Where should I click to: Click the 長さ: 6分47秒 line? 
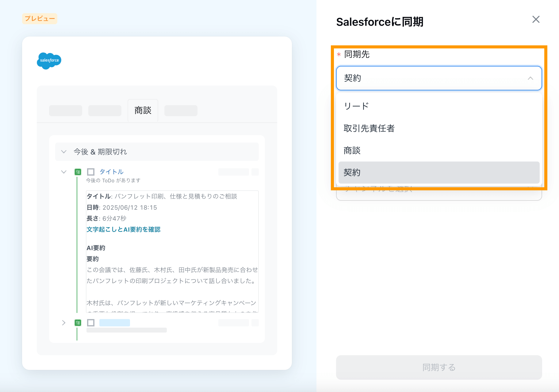coord(106,219)
